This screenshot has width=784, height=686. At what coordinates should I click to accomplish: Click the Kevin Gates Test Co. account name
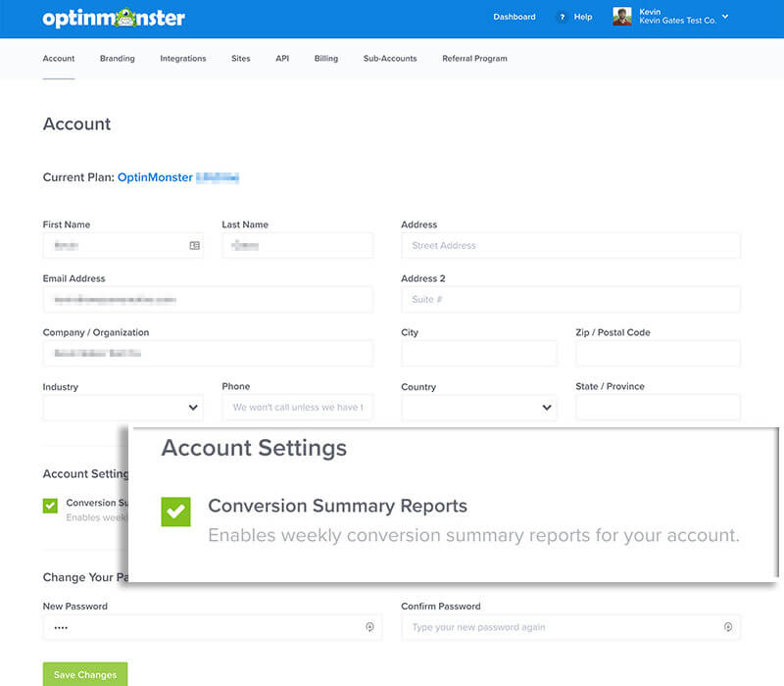coord(677,21)
